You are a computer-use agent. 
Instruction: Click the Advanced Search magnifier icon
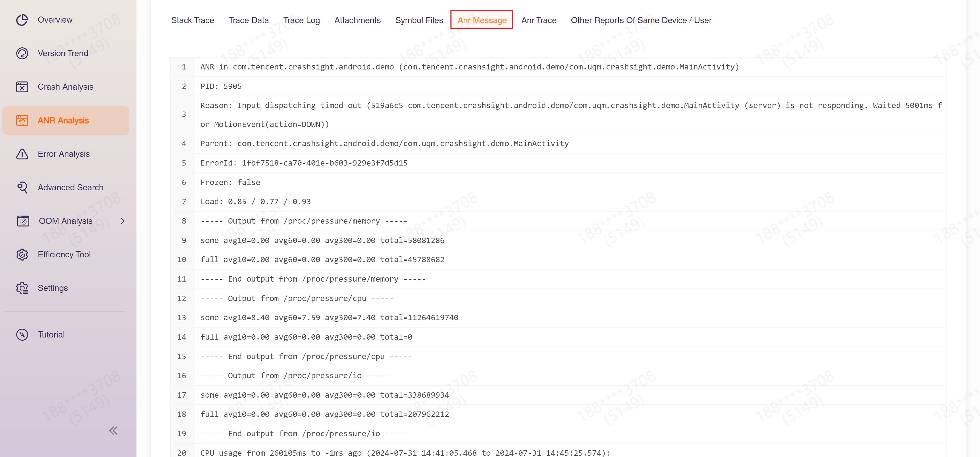tap(22, 187)
